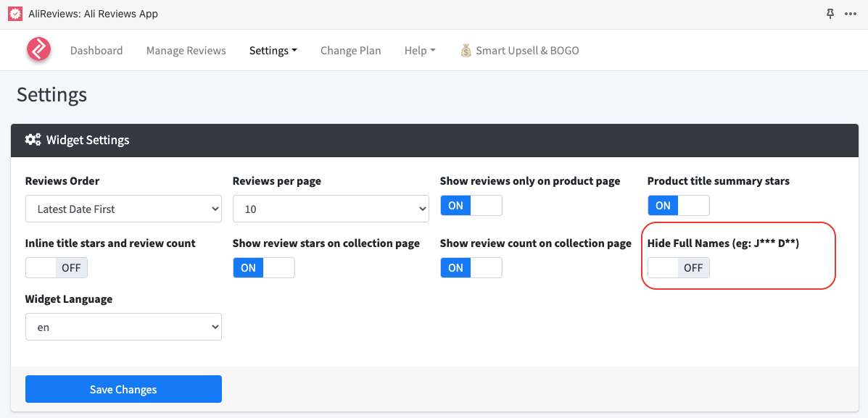This screenshot has width=868, height=418.
Task: Turn off Product title summary stars
Action: click(x=678, y=206)
